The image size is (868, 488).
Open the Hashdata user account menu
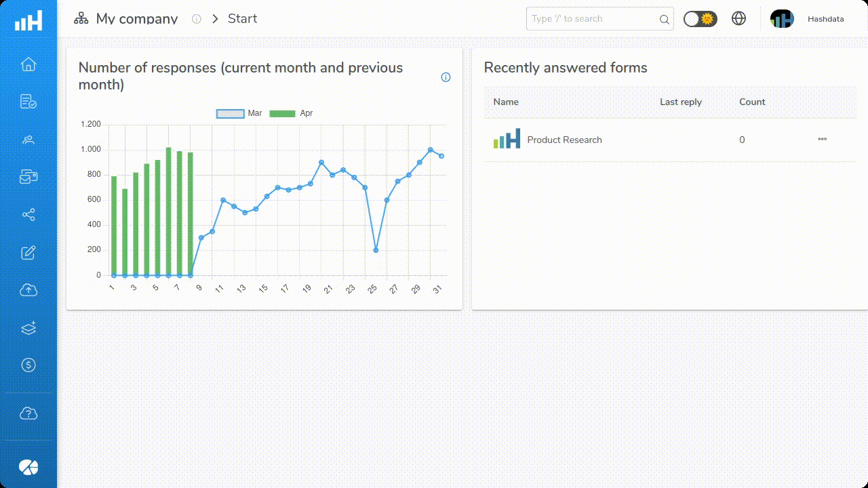pos(807,19)
